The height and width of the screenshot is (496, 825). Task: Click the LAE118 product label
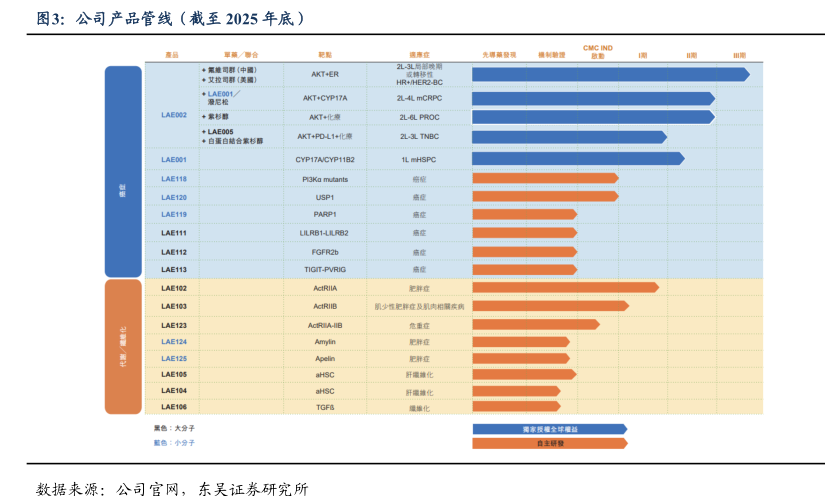coord(174,179)
